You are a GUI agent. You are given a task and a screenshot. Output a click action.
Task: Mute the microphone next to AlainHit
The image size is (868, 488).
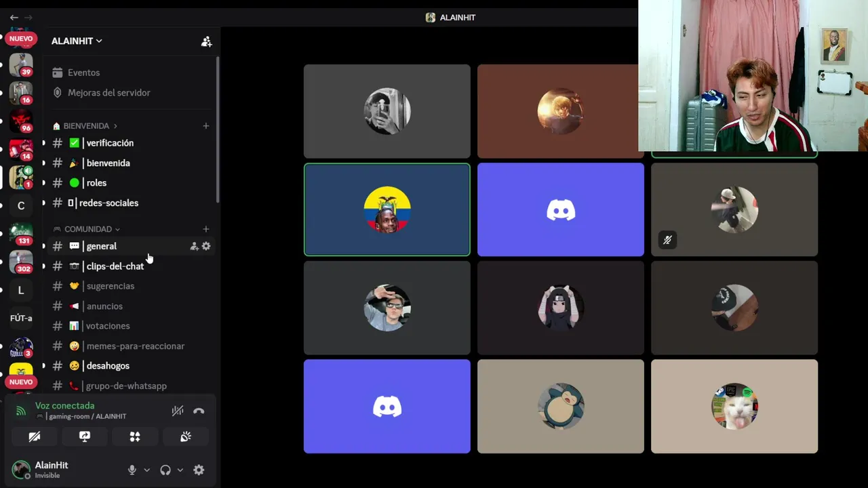(132, 470)
